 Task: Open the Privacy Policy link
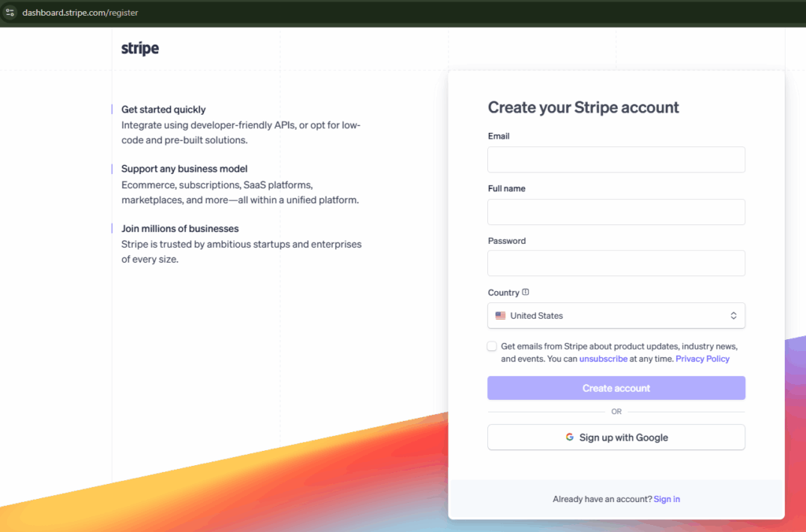[702, 359]
